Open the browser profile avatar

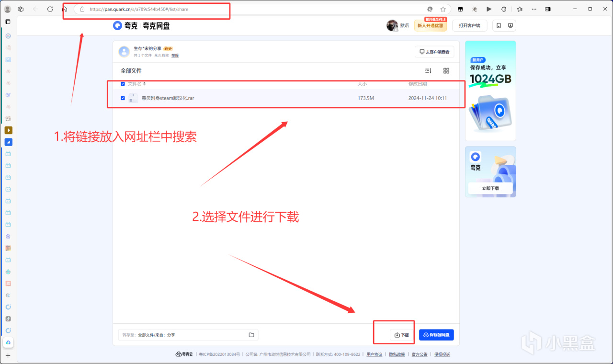click(x=8, y=9)
